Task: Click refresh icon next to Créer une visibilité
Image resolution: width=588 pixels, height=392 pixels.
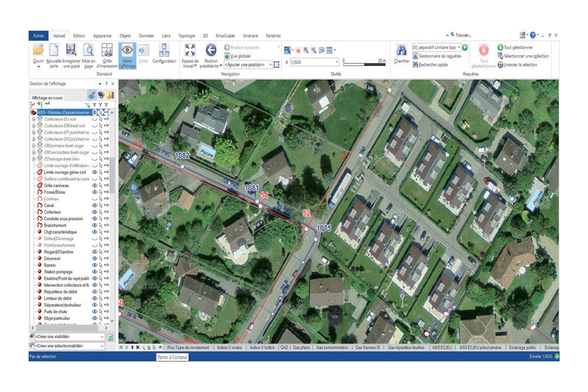Action: (x=111, y=337)
